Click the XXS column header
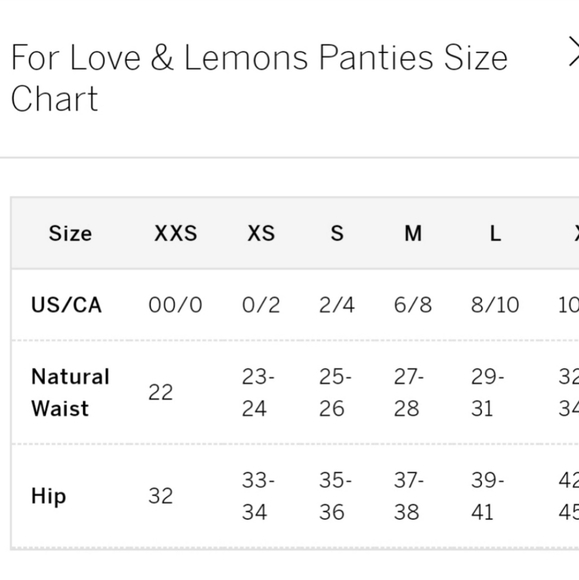Viewport: 579px width, 580px height. (175, 233)
